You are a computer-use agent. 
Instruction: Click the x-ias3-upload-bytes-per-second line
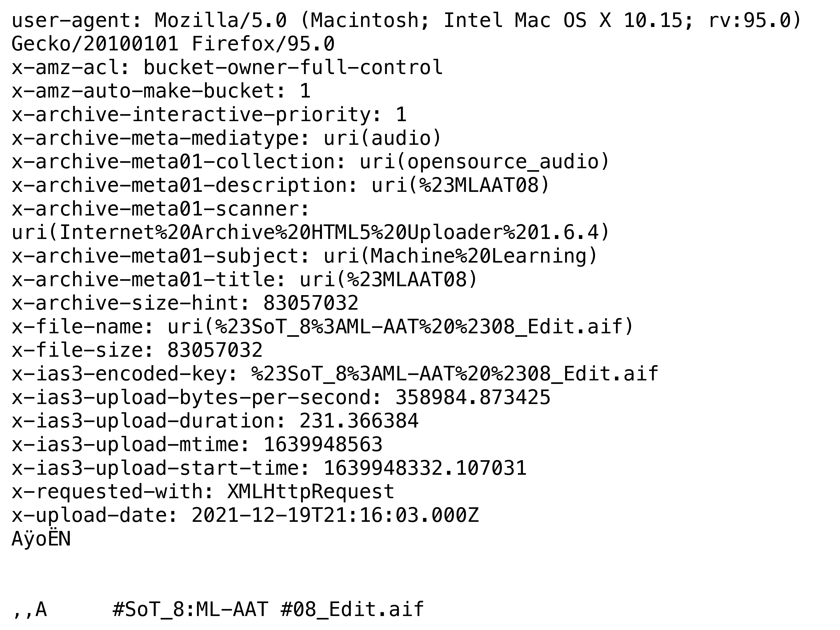tap(281, 397)
